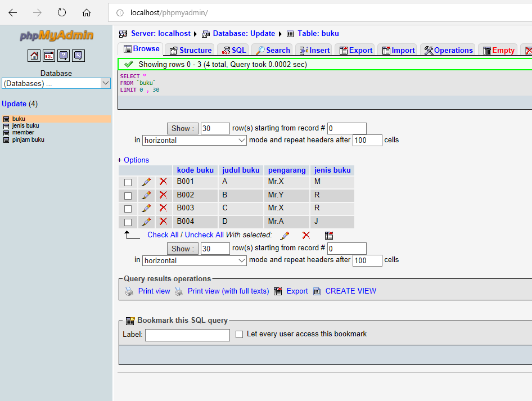Switch to the Structure tab
This screenshot has height=401, width=532.
pos(190,49)
